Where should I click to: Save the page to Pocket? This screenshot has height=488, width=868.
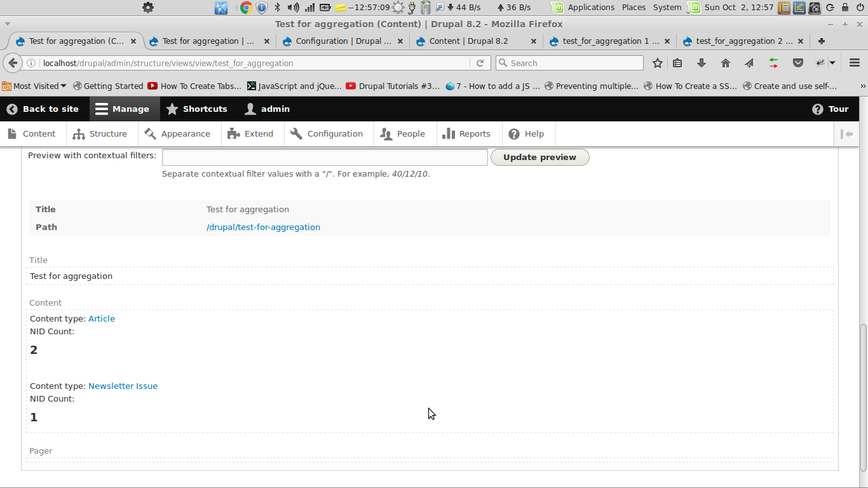(797, 63)
